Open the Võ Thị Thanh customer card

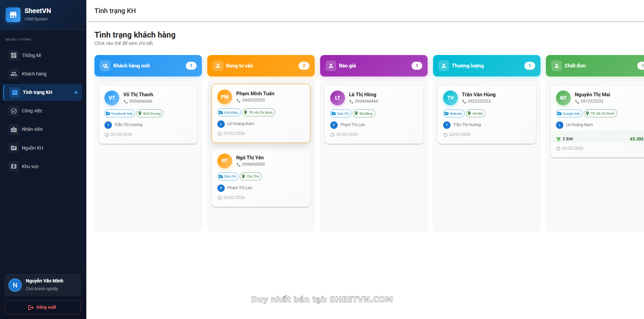click(x=148, y=114)
